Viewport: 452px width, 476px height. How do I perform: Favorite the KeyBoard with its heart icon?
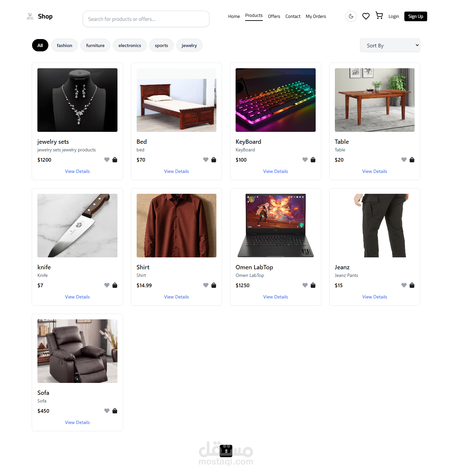pyautogui.click(x=305, y=160)
